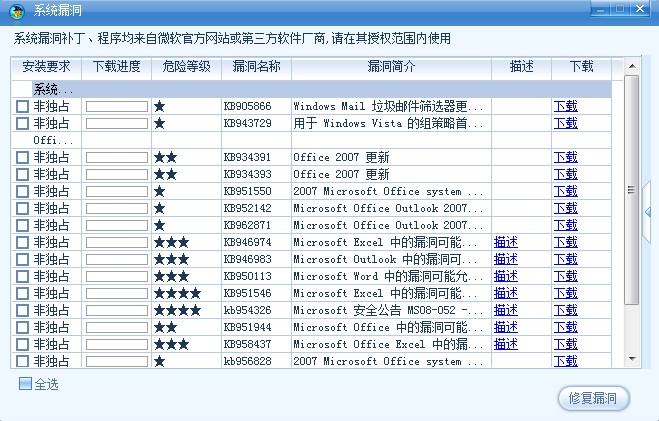Click the app logo icon in title bar

pos(16,11)
